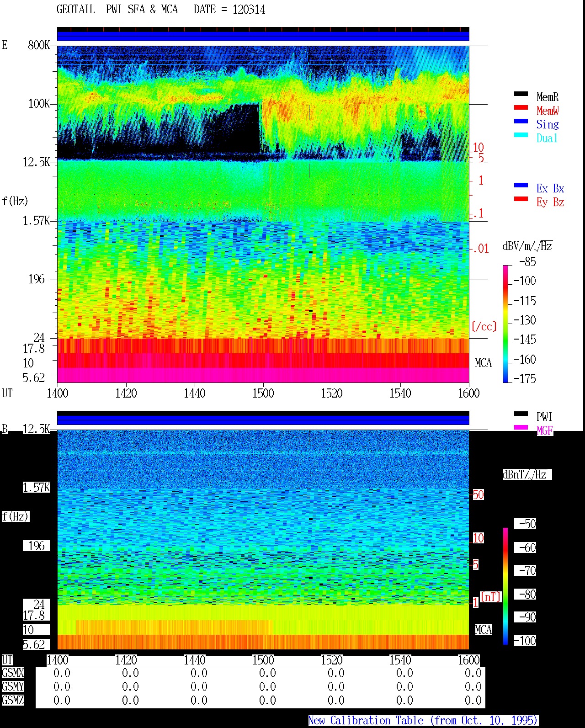Click the blue status bar above E spectrogram
The width and height of the screenshot is (585, 728).
coord(263,36)
